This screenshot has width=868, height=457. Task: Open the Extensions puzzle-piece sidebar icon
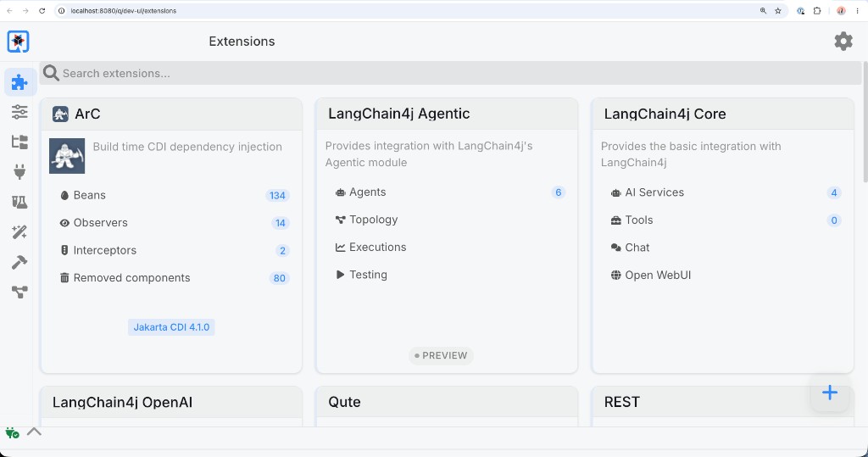click(x=19, y=82)
